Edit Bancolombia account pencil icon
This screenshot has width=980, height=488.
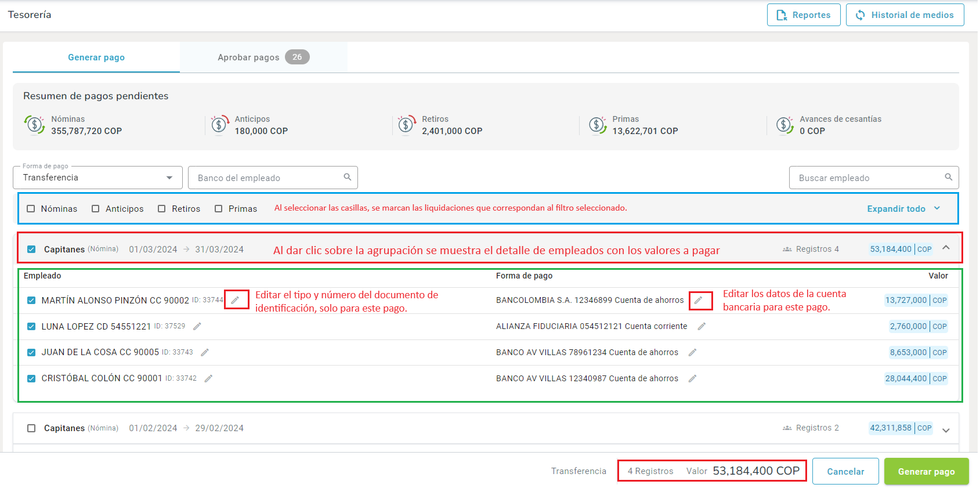[699, 300]
